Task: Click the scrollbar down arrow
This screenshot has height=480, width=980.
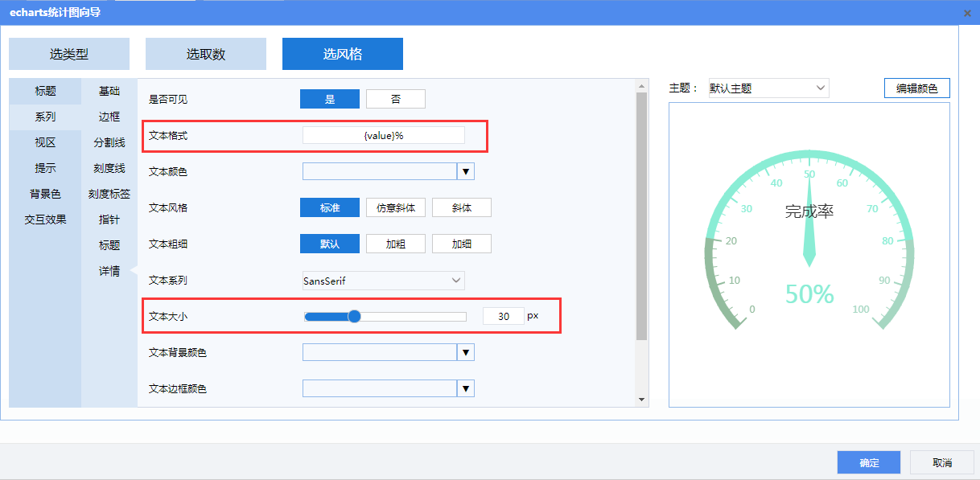Action: point(641,400)
